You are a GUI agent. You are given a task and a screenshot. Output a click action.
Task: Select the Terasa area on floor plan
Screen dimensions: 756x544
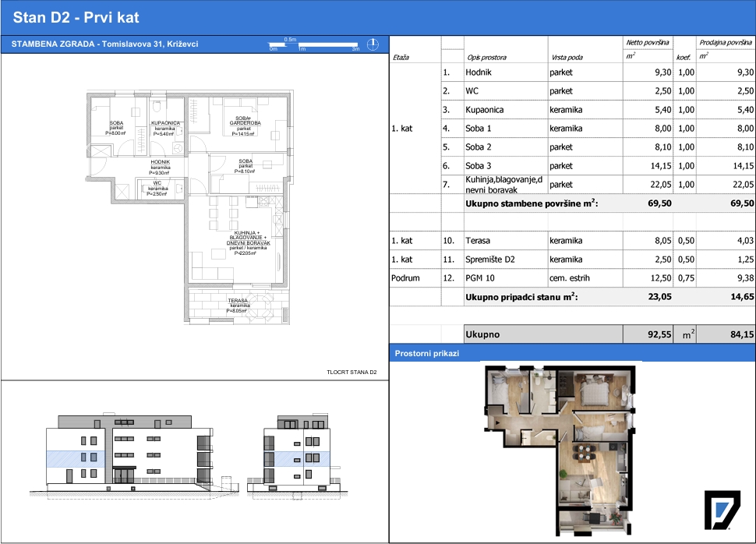click(x=237, y=306)
